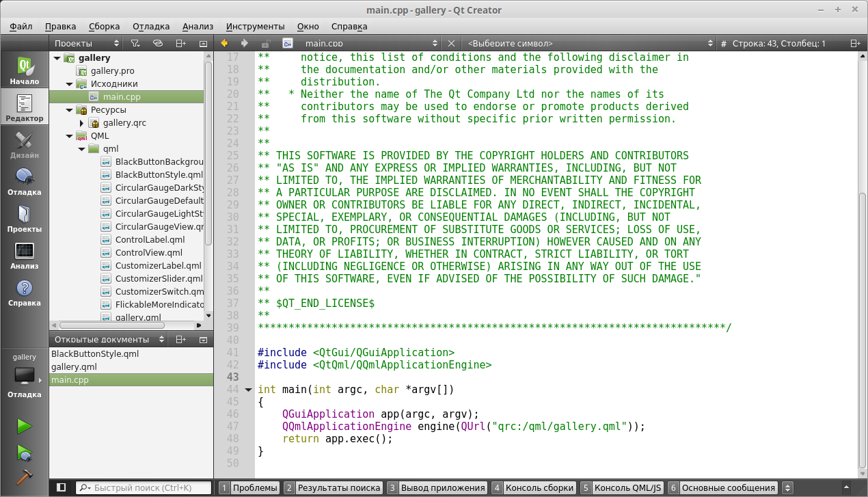Start debugging with the play-bug button
This screenshot has width=868, height=497.
(25, 453)
